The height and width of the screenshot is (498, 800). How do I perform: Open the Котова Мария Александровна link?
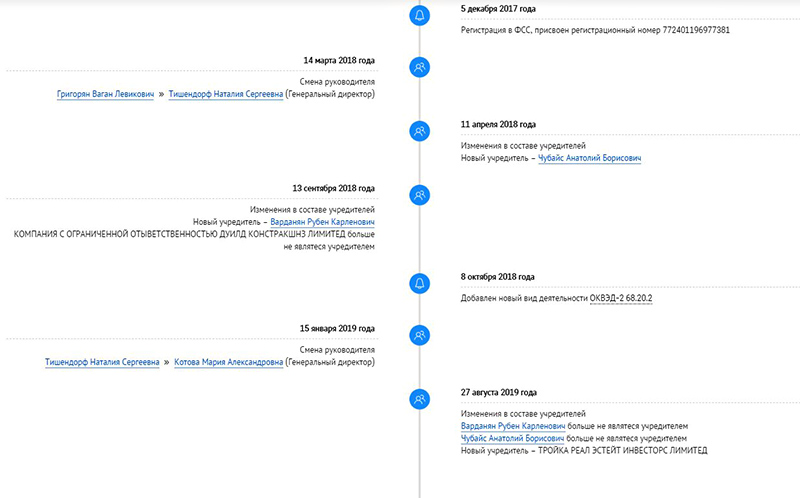click(x=228, y=362)
